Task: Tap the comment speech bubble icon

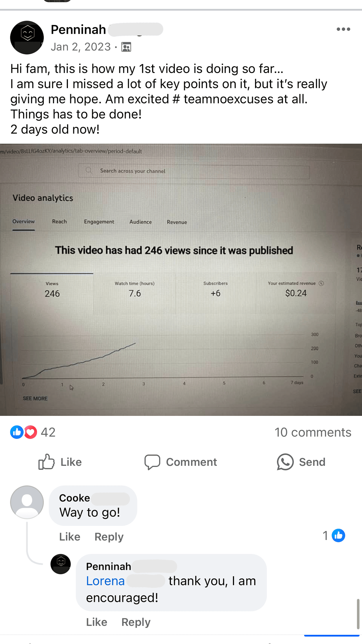Action: pos(152,462)
